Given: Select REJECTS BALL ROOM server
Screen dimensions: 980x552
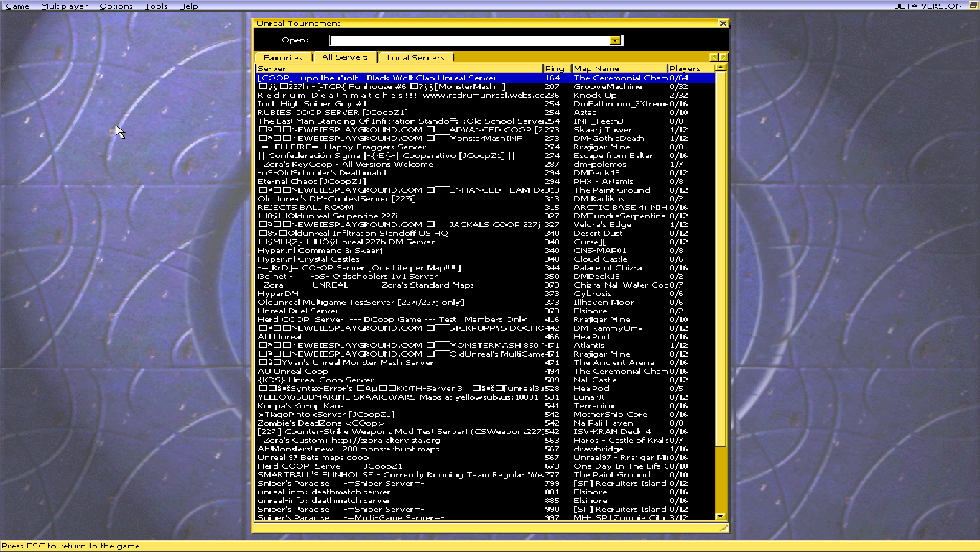Looking at the screenshot, I should tap(486, 207).
